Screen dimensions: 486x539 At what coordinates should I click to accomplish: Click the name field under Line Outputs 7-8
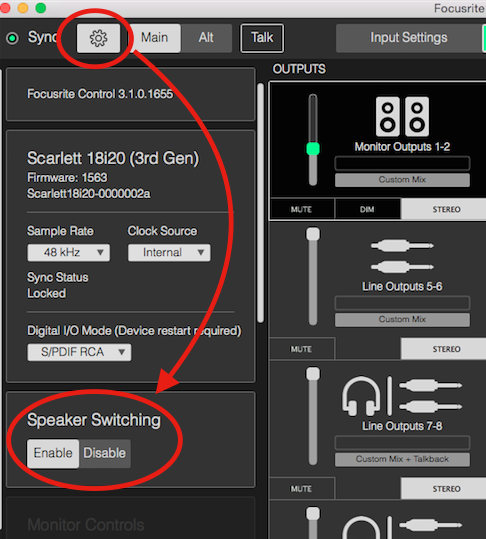click(x=402, y=442)
